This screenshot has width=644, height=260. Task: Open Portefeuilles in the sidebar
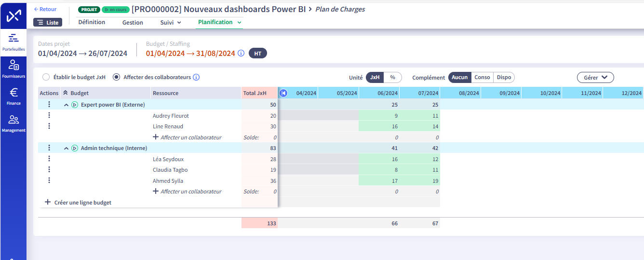pos(13,42)
